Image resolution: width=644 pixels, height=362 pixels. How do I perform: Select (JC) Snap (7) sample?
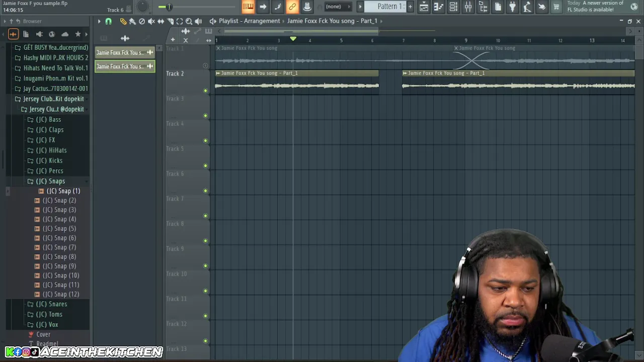pyautogui.click(x=55, y=247)
